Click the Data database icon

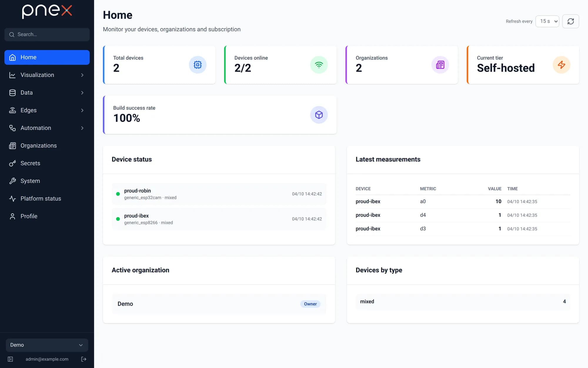12,93
